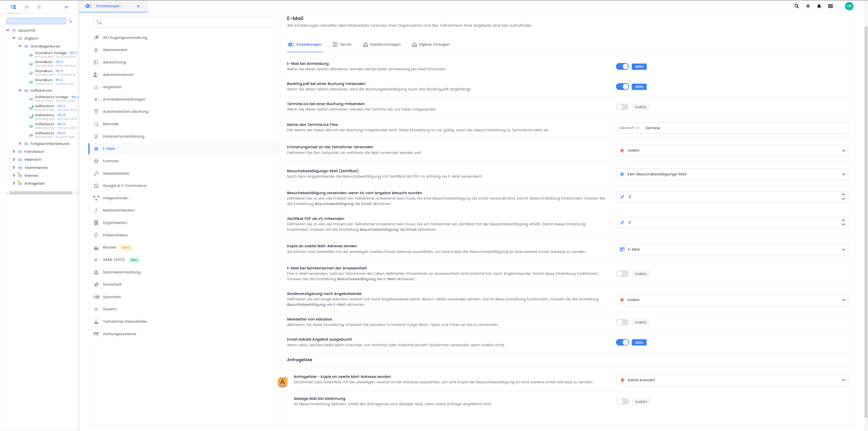Open the Systemvorlagen tab
Image resolution: width=868 pixels, height=431 pixels.
click(x=382, y=45)
